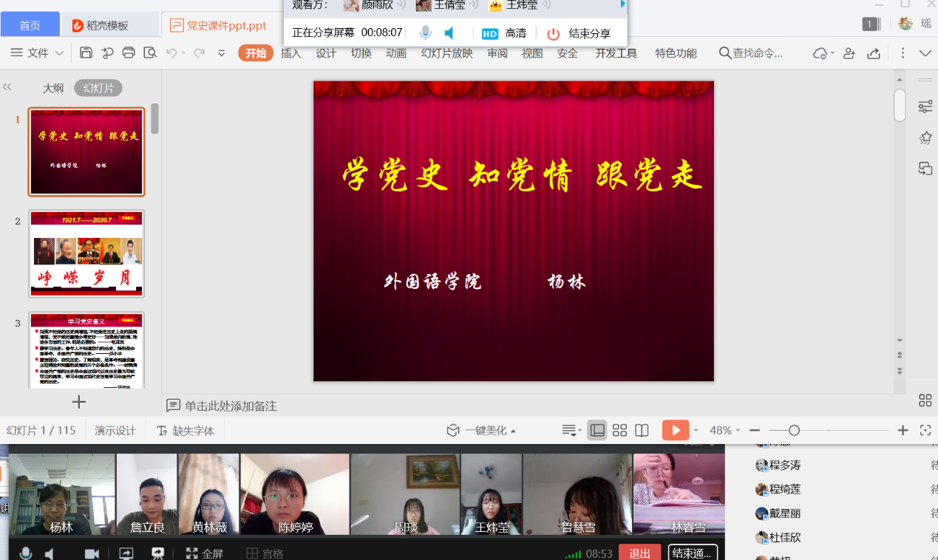The image size is (938, 560).
Task: Start slideshow with the orange play button
Action: 675,430
